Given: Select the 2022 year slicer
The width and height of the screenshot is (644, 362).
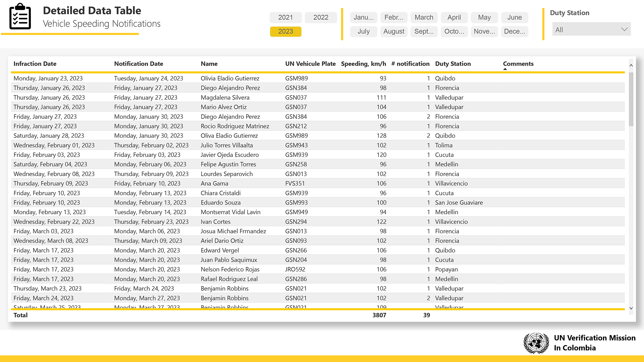Looking at the screenshot, I should pyautogui.click(x=321, y=17).
